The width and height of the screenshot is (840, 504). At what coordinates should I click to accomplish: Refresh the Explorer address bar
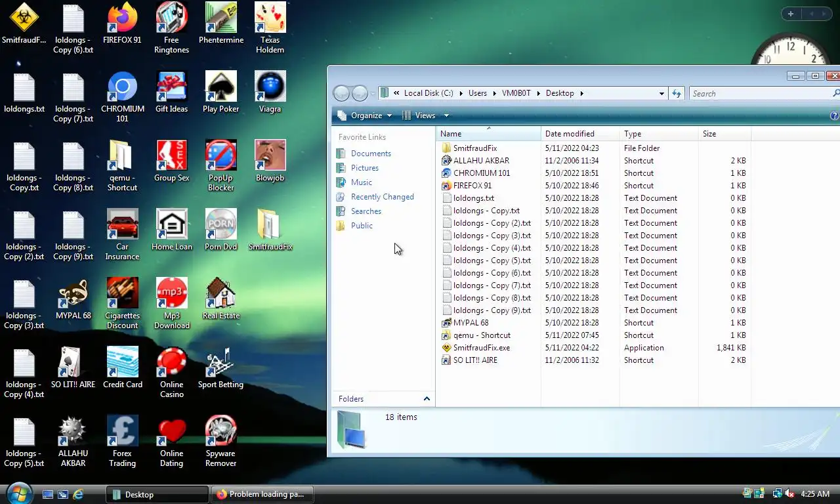point(677,94)
